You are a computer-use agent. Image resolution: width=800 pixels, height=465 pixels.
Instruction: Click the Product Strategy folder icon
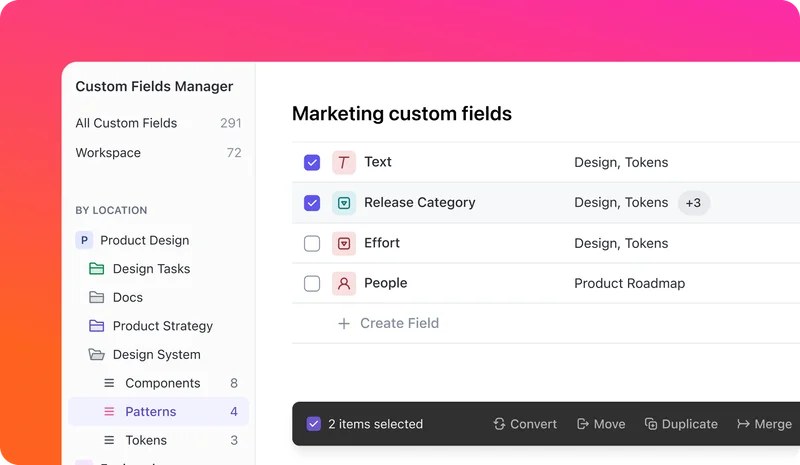[97, 326]
